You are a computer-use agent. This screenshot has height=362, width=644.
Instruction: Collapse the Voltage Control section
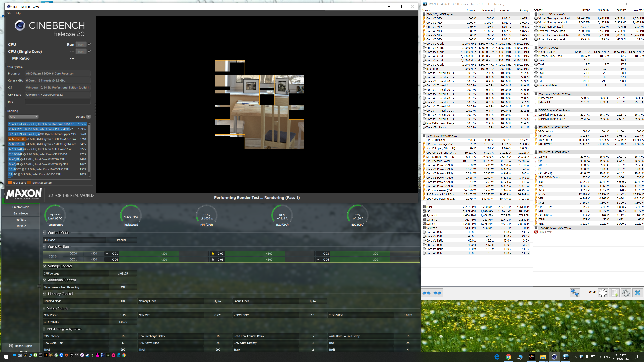tap(44, 266)
